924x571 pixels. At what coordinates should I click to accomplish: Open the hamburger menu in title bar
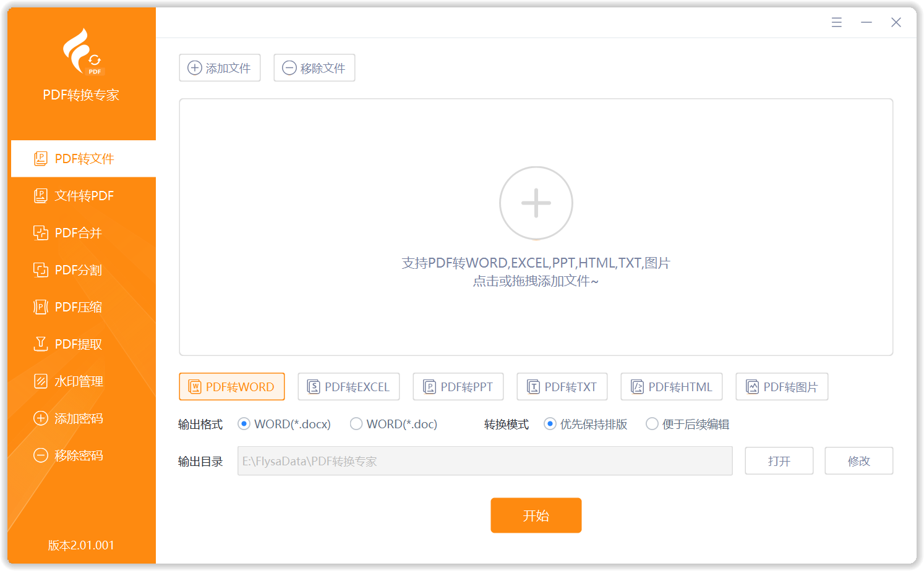point(837,22)
